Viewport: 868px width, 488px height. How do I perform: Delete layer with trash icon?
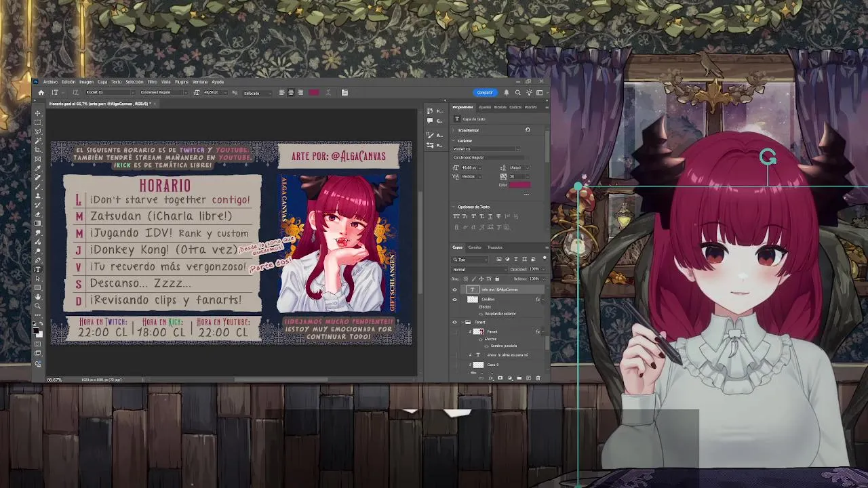(538, 378)
